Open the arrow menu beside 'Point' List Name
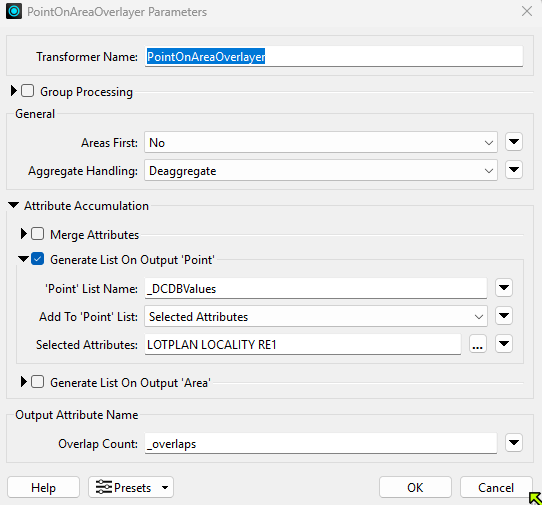Viewport: 542px width, 505px height. pyautogui.click(x=504, y=288)
